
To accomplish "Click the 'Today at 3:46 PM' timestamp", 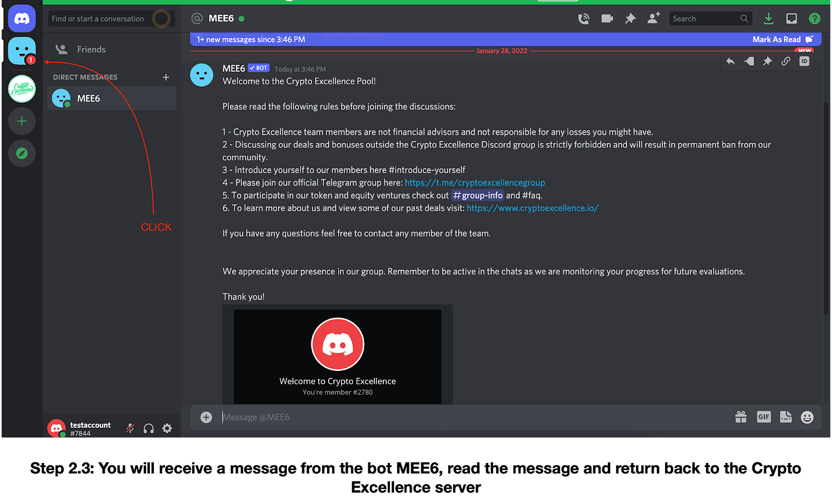I will [x=300, y=69].
